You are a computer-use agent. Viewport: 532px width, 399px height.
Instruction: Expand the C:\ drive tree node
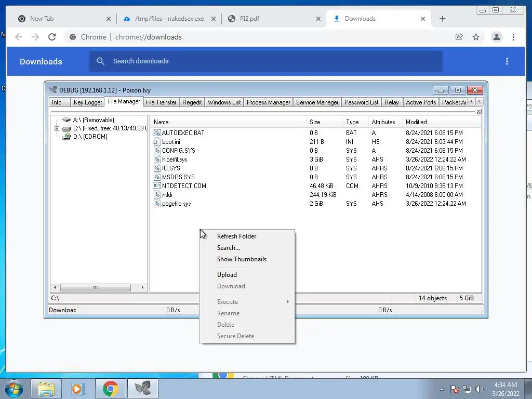point(57,128)
